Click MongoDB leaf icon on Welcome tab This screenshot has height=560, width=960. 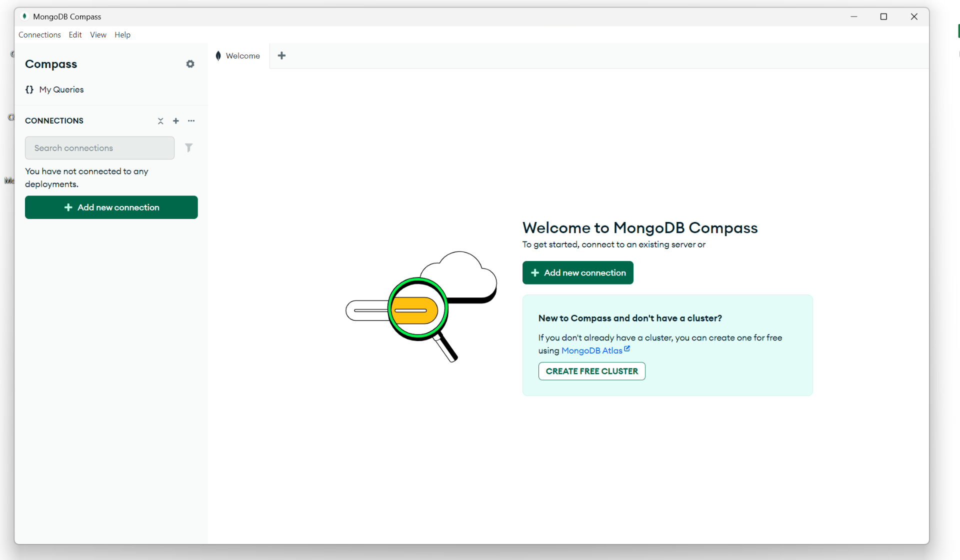point(218,55)
